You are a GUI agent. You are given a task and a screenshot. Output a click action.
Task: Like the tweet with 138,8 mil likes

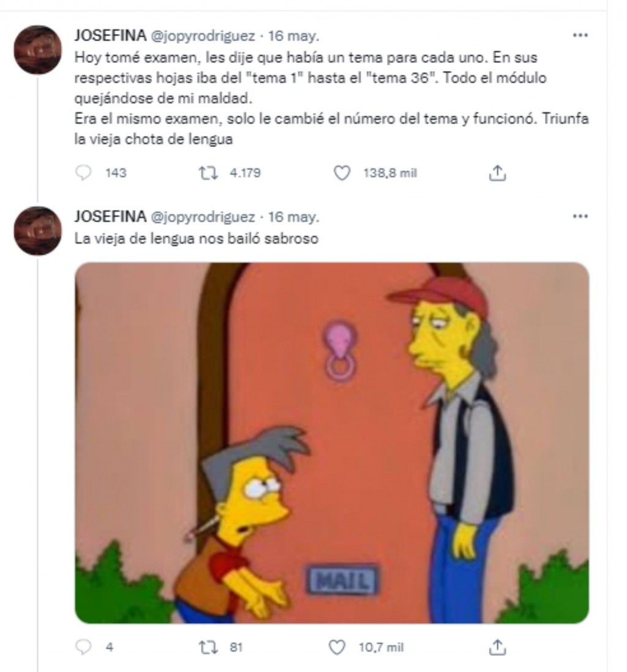tap(341, 173)
